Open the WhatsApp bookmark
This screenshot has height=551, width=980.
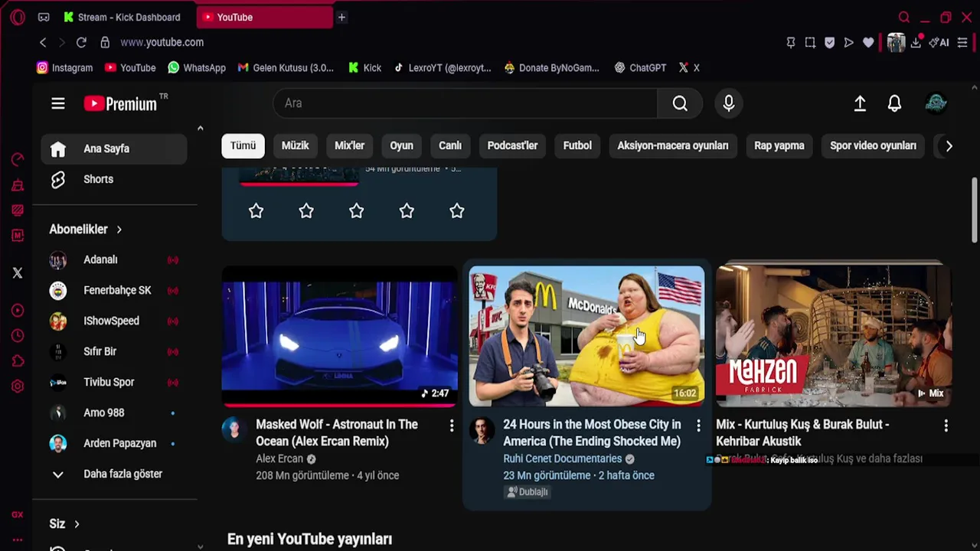click(197, 67)
